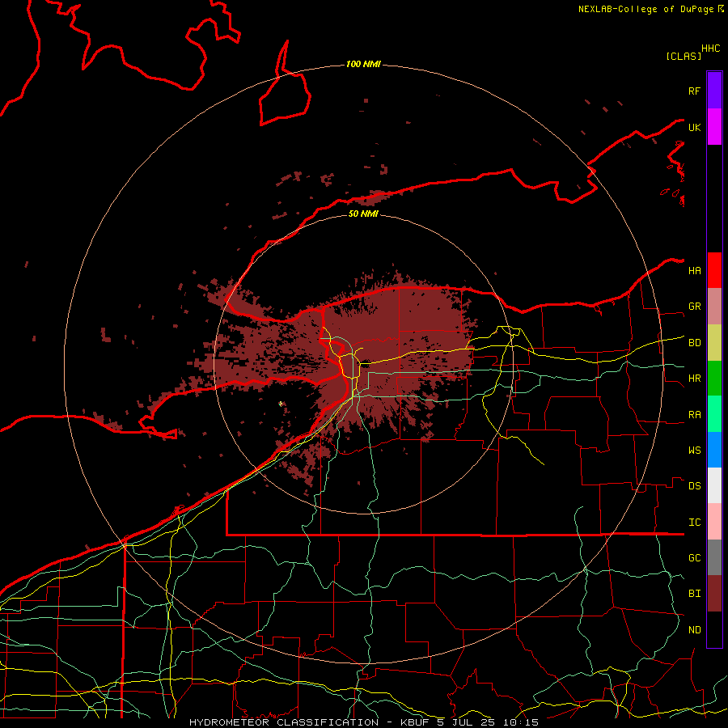Viewport: 728px width, 728px height.
Task: Click the RA light green legend swatch
Action: click(714, 414)
